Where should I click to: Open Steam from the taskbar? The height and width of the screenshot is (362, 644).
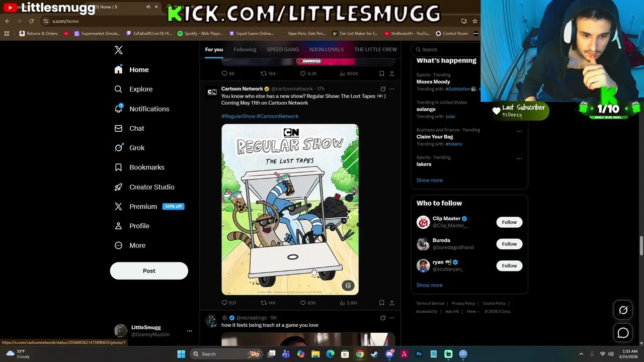tap(374, 354)
